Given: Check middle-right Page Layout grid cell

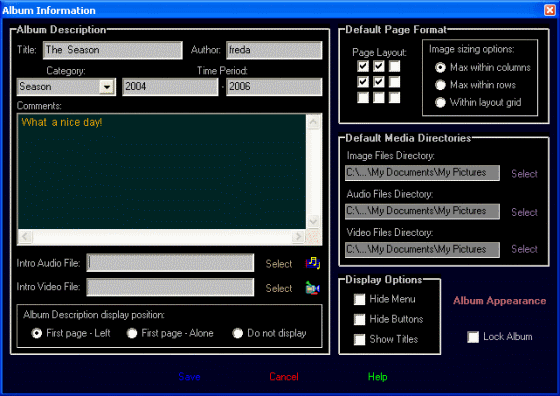Looking at the screenshot, I should pyautogui.click(x=394, y=82).
